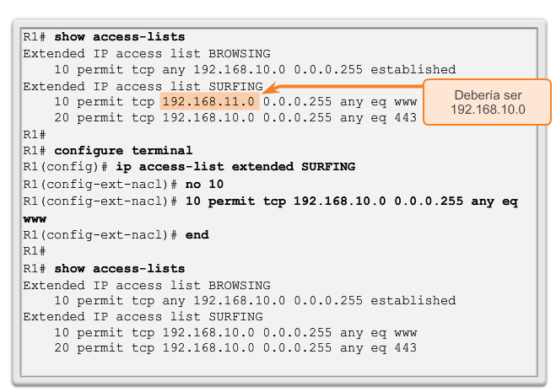This screenshot has height=392, width=556.
Task: Click the second "show access-lists" command
Action: coord(119,268)
